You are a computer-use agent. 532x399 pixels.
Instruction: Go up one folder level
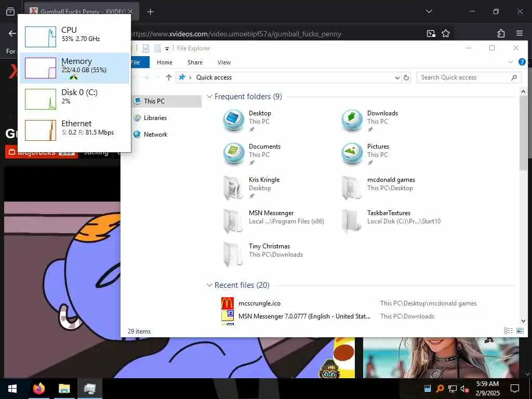[169, 77]
